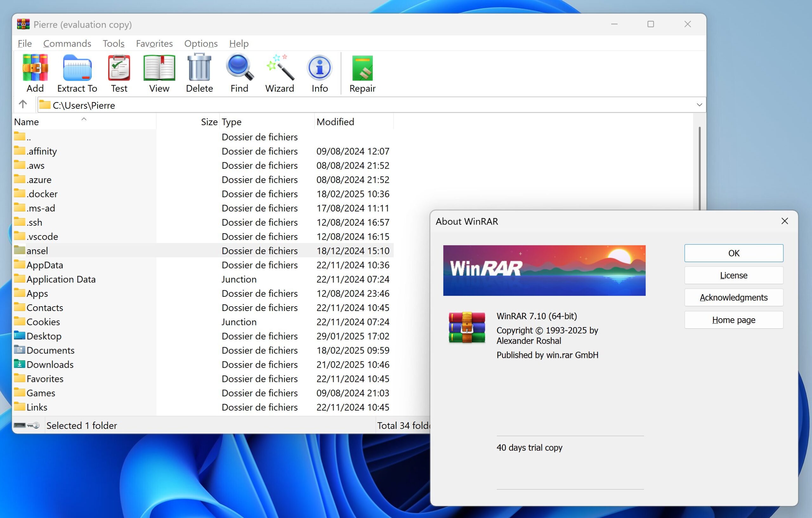Click the 'Total 34 folders' status text
This screenshot has height=518, width=812.
pyautogui.click(x=404, y=425)
